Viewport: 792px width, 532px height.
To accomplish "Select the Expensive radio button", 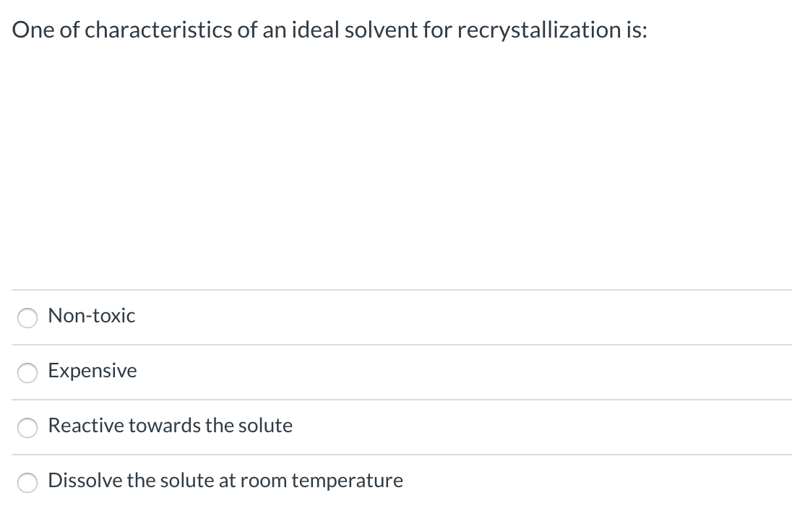I will pyautogui.click(x=27, y=372).
